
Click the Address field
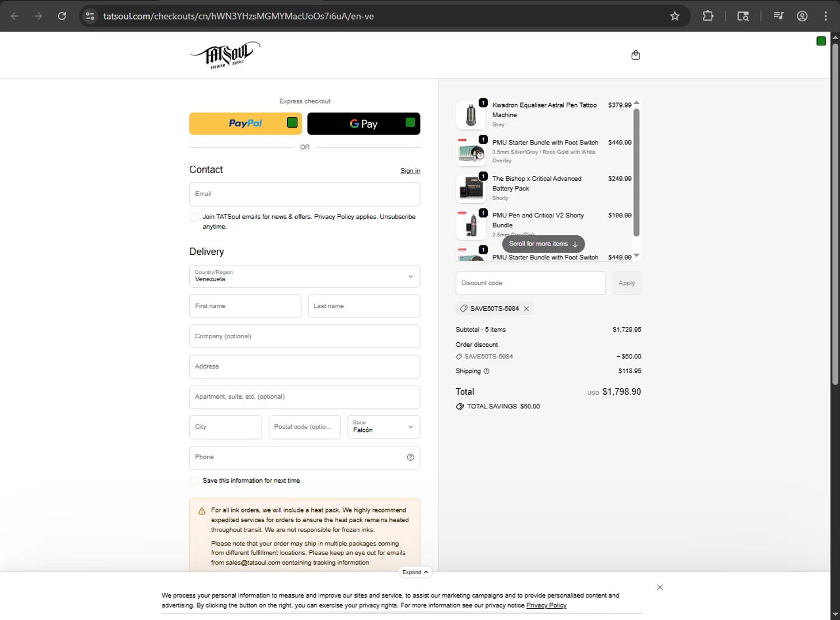coord(305,367)
